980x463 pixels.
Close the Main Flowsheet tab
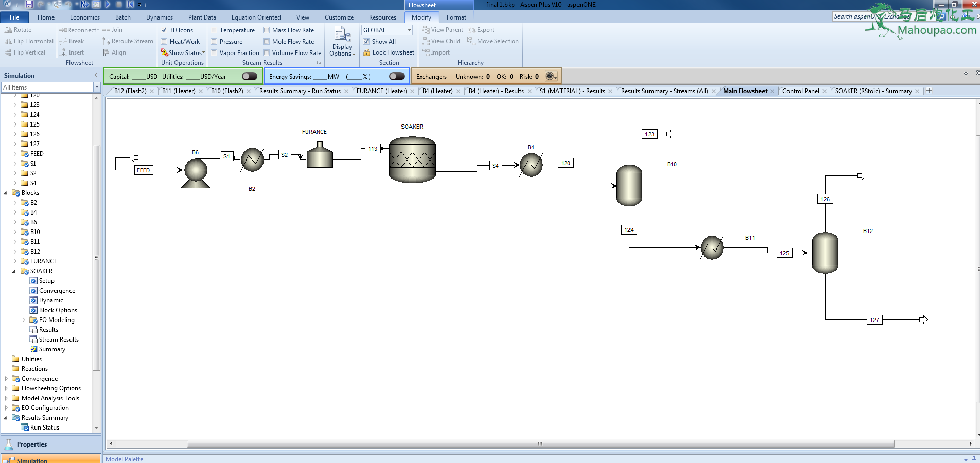point(772,92)
